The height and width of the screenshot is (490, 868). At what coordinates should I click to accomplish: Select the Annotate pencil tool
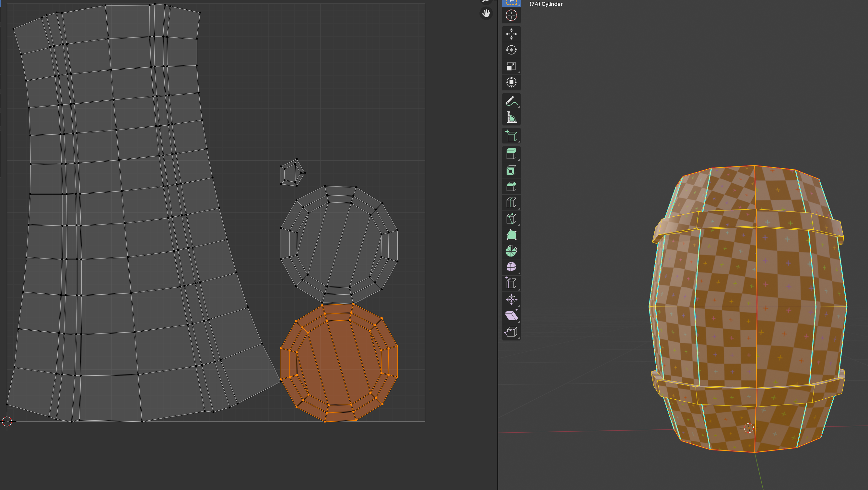point(511,101)
